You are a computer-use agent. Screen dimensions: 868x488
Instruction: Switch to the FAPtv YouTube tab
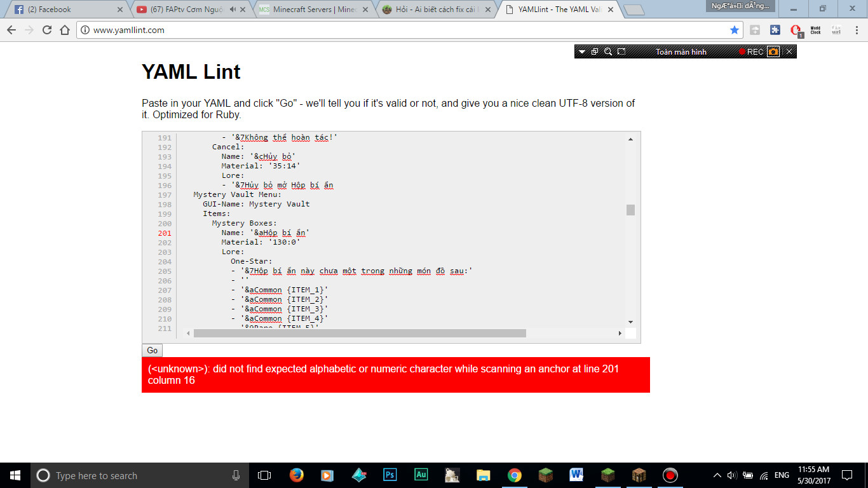(189, 10)
